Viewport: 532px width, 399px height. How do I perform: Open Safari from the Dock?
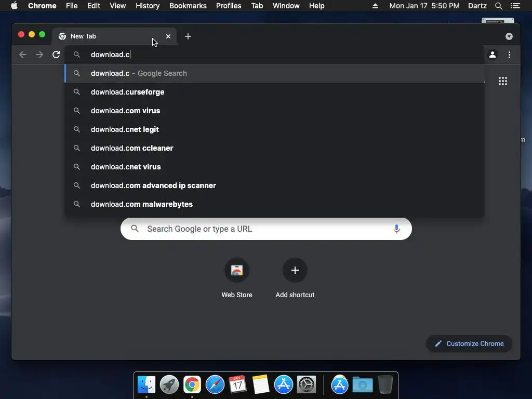pos(215,384)
